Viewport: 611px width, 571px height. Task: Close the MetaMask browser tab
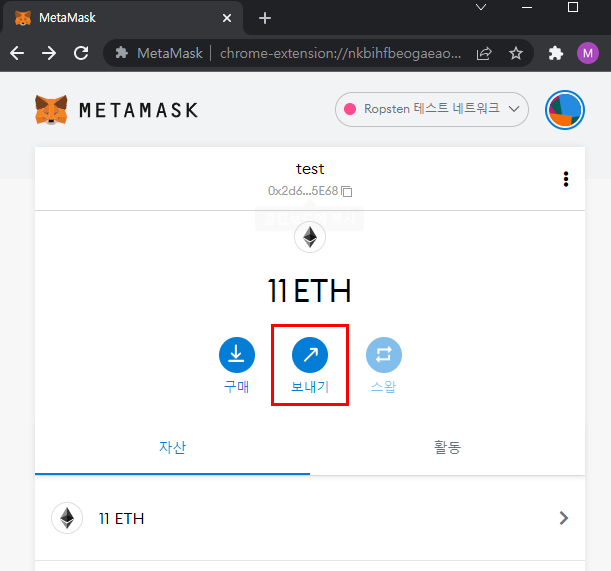[227, 18]
